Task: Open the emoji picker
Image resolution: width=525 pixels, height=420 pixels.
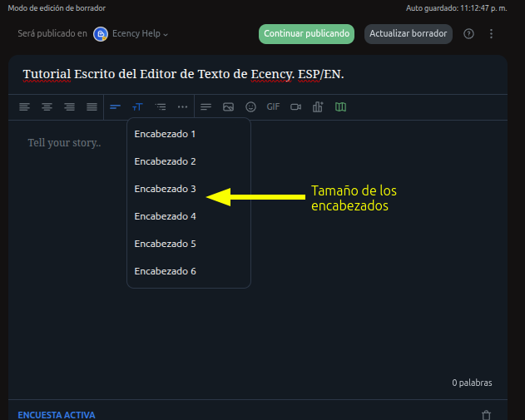Action: (x=250, y=107)
